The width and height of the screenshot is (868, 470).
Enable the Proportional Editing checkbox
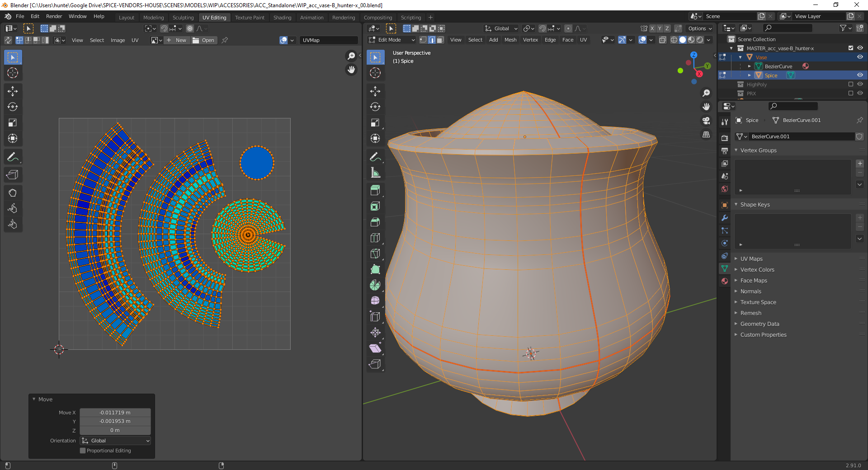(83, 451)
